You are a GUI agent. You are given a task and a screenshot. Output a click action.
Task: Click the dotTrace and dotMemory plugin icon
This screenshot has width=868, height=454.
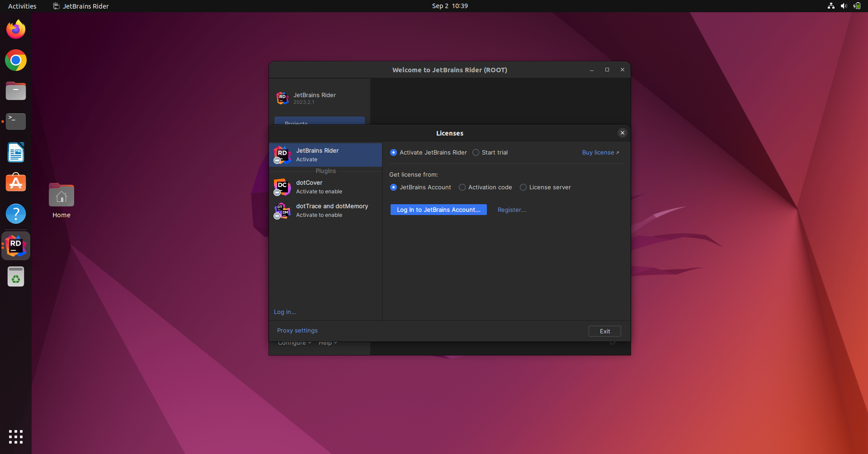281,211
